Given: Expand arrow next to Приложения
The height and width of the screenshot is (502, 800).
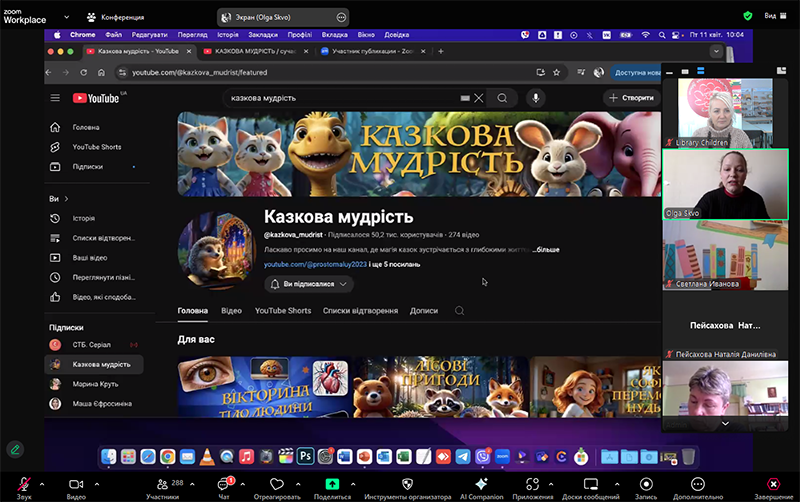Looking at the screenshot, I should [x=551, y=484].
